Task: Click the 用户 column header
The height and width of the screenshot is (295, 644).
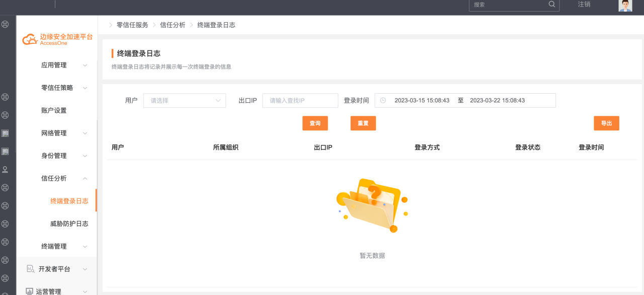Action: click(x=118, y=148)
